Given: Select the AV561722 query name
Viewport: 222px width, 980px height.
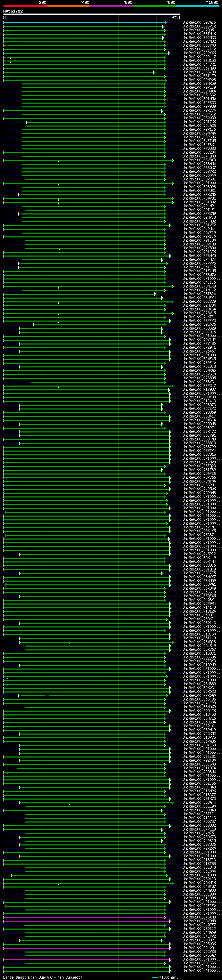Looking at the screenshot, I should click(x=13, y=11).
